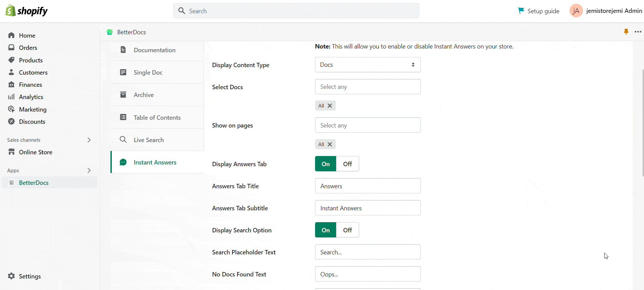Click the Shopify logo
The height and width of the screenshot is (290, 644).
coord(26,11)
